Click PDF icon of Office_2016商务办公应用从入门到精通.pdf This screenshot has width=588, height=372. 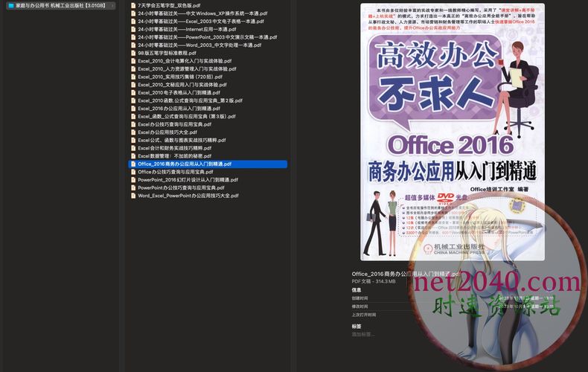tap(133, 164)
